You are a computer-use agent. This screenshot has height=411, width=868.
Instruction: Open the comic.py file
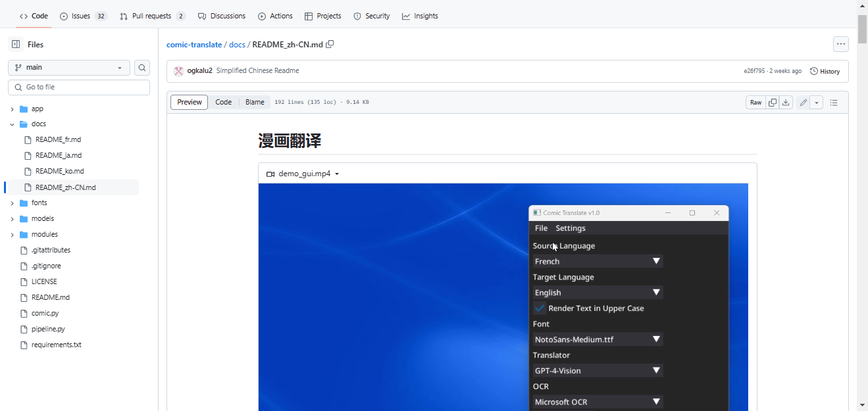click(45, 314)
